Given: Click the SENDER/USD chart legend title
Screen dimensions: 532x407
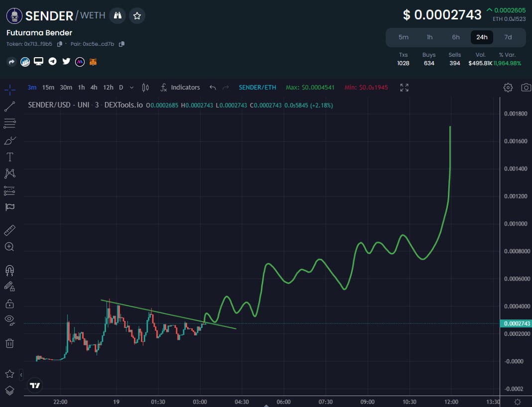Looking at the screenshot, I should pos(85,105).
